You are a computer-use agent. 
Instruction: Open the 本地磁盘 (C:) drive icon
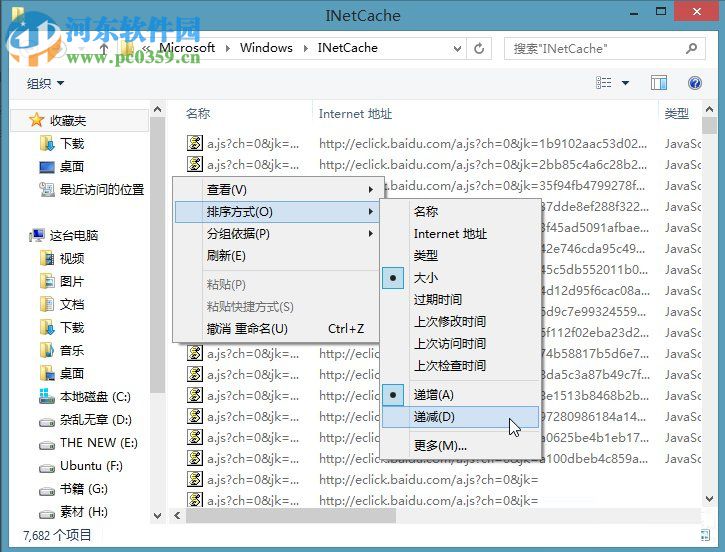(47, 396)
